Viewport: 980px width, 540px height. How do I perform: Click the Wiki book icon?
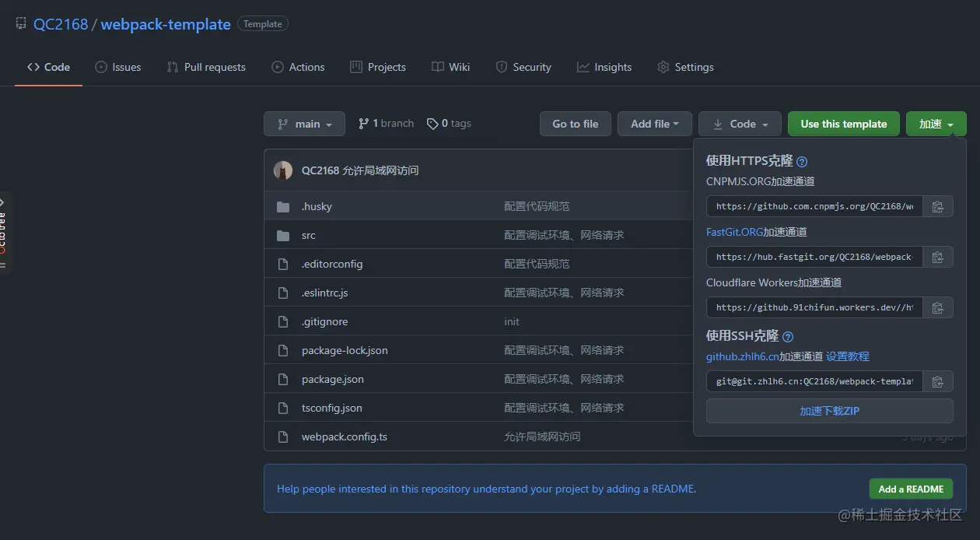pos(438,67)
